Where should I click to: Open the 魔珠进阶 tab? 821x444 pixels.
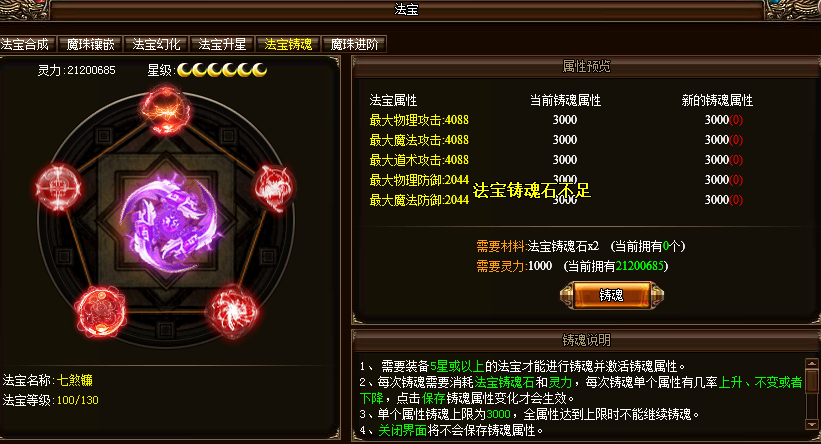(x=354, y=45)
